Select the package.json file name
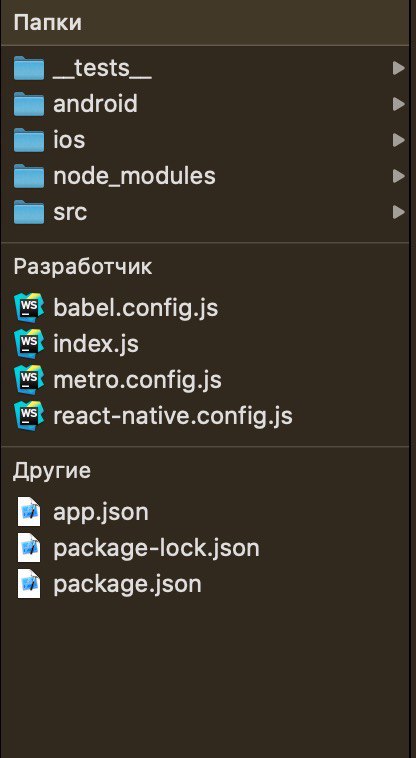 pos(127,584)
